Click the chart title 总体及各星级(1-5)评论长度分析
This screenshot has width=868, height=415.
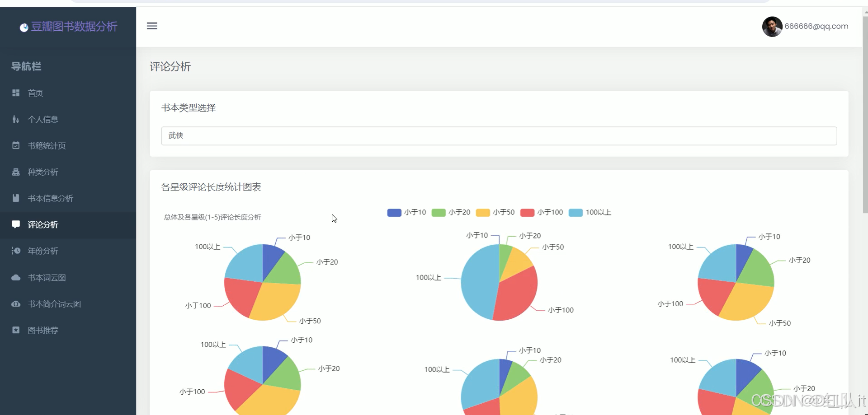pyautogui.click(x=212, y=217)
